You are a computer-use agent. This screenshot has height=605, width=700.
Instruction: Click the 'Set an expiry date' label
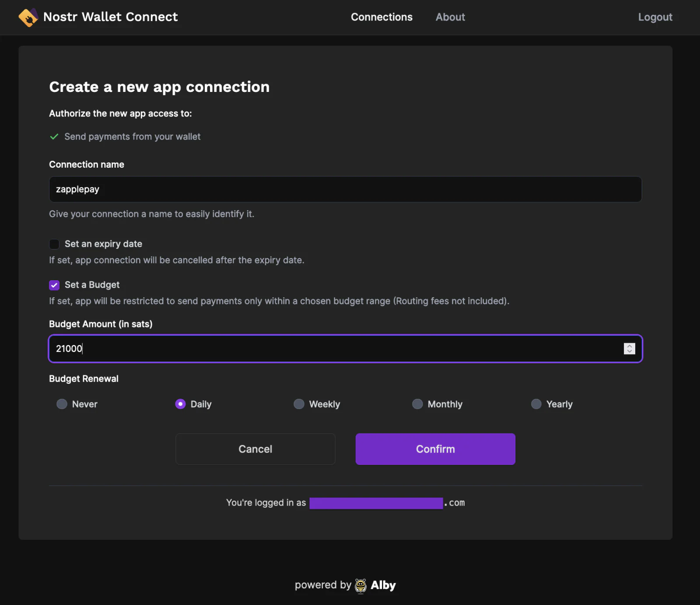(x=103, y=244)
